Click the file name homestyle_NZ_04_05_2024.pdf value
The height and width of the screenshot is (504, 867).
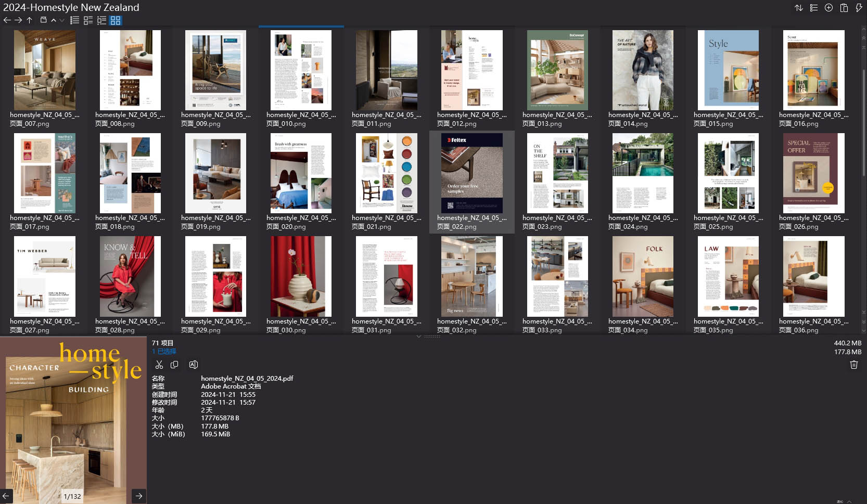(x=247, y=379)
